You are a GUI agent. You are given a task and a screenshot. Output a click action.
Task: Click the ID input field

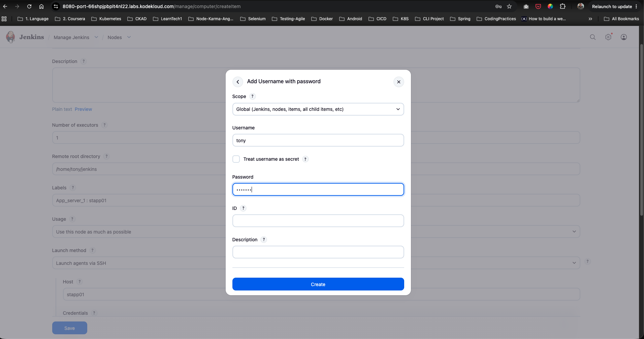[x=318, y=221]
